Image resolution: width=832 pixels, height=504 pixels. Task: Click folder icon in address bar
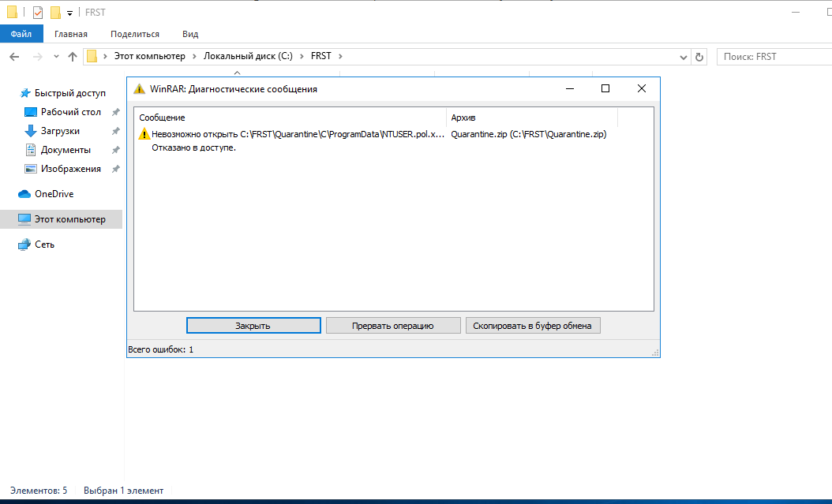click(92, 56)
